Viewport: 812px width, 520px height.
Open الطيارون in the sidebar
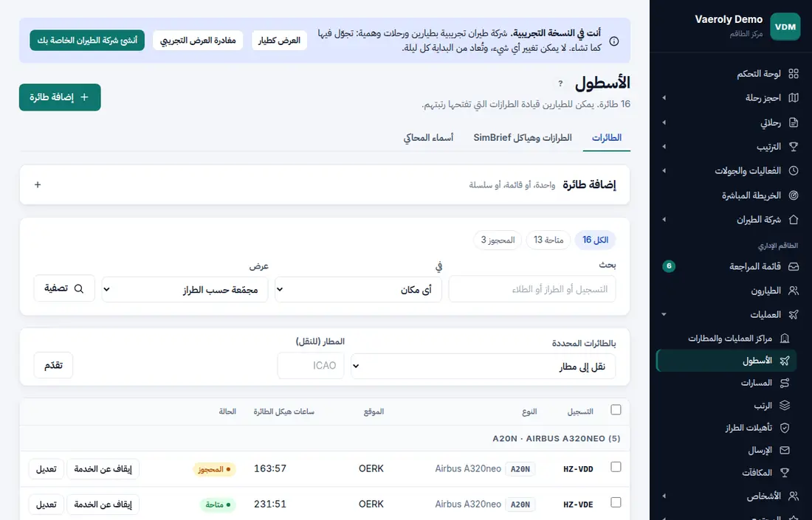[x=766, y=291]
